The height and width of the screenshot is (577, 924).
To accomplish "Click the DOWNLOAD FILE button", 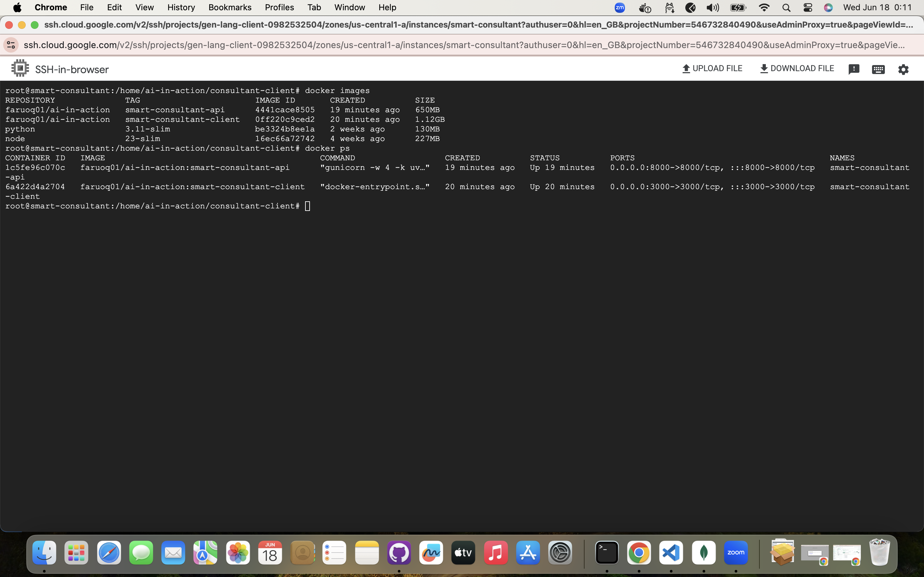I will pyautogui.click(x=797, y=68).
